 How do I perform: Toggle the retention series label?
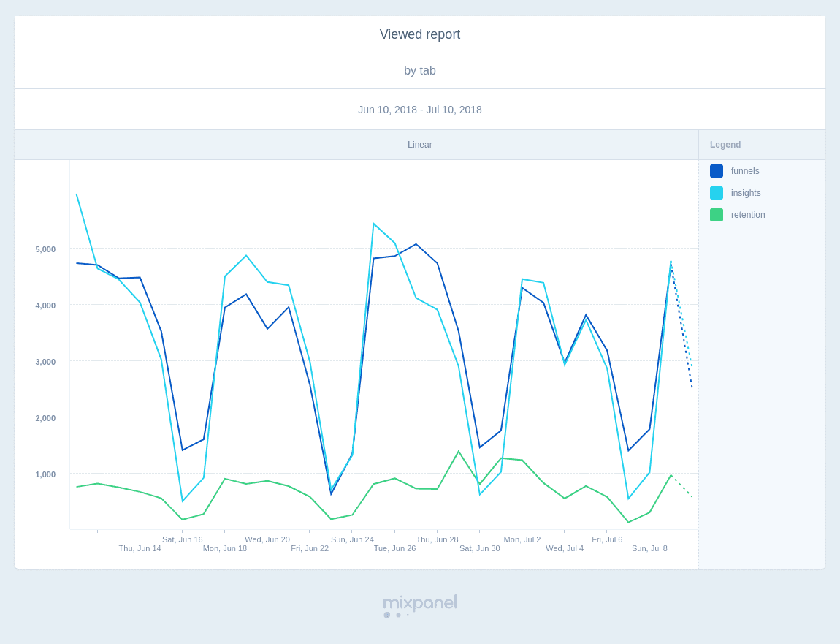coord(748,215)
